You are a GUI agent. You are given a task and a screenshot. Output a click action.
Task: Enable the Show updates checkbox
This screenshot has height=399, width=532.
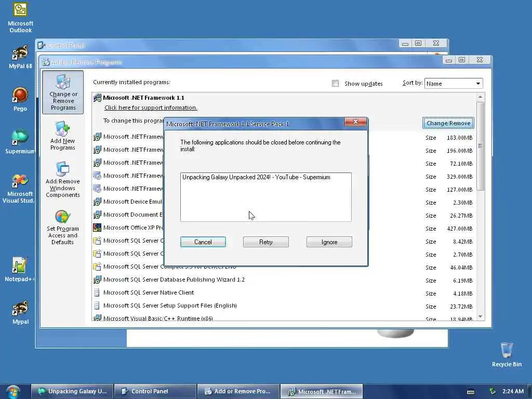[x=335, y=84]
